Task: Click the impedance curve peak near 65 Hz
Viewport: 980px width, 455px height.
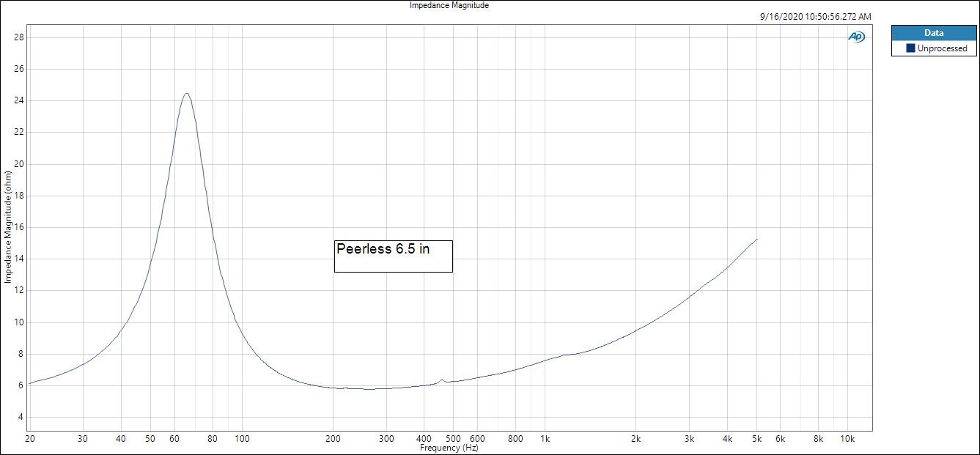Action: (187, 94)
